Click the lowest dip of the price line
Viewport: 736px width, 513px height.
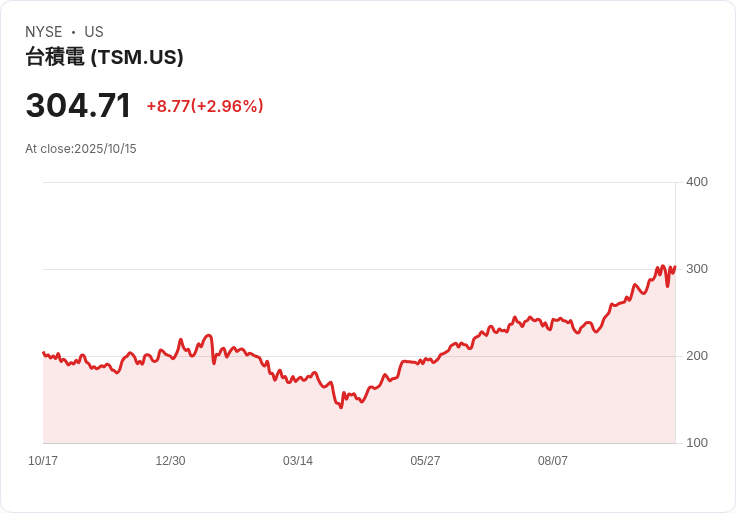(341, 407)
